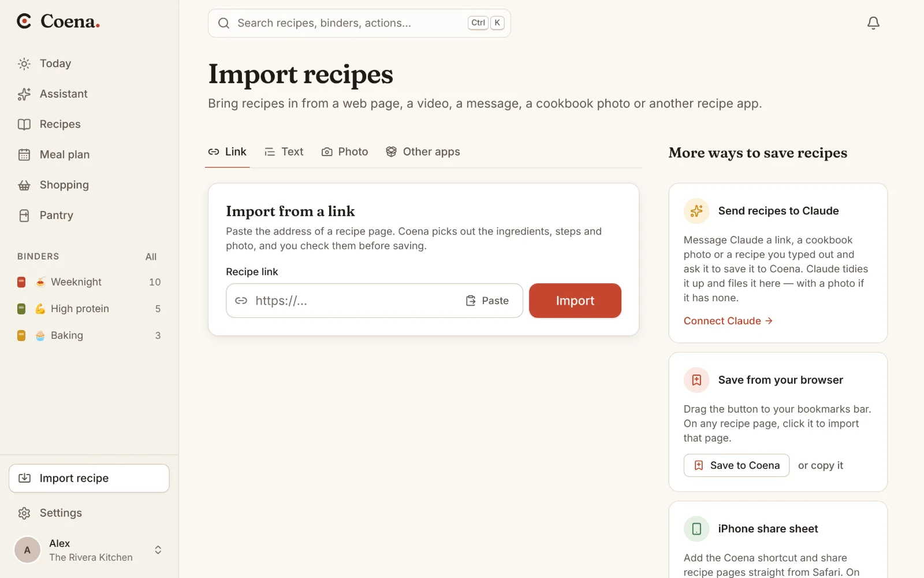The image size is (924, 578).
Task: Open Settings from the sidebar
Action: (89, 513)
